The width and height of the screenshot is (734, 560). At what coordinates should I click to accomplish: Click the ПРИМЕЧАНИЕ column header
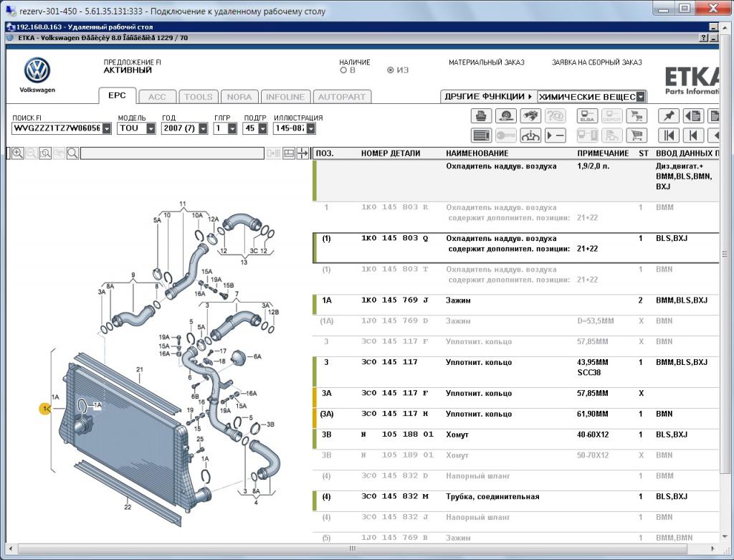[x=603, y=153]
